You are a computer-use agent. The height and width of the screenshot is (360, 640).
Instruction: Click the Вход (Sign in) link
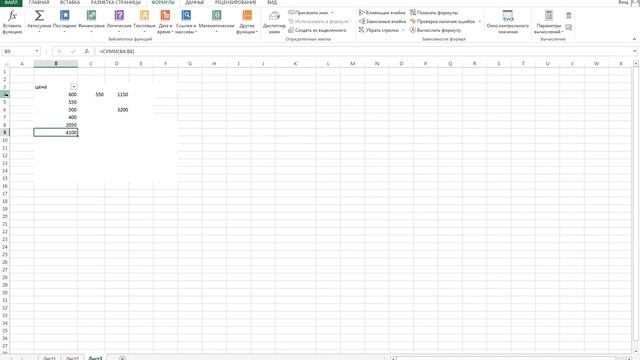click(x=623, y=2)
